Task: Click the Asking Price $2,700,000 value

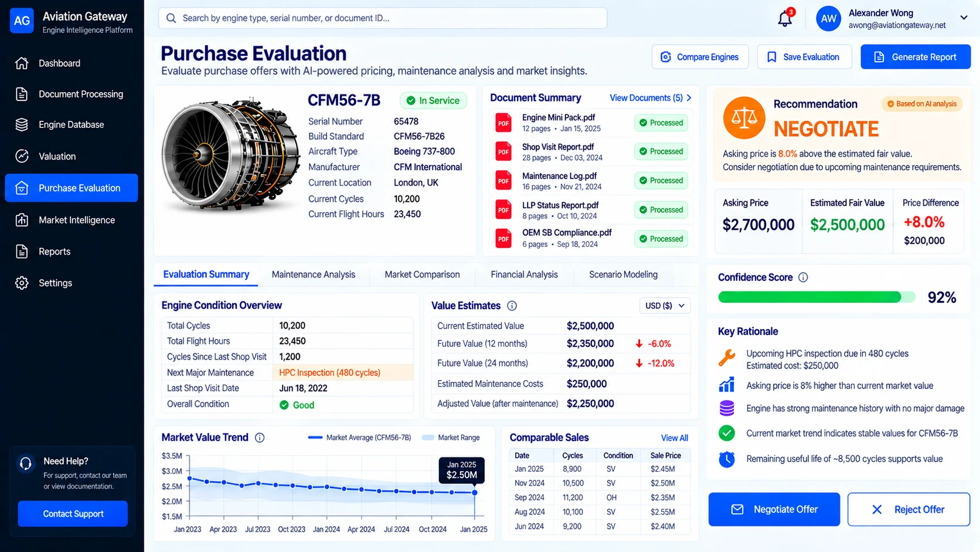Action: [758, 225]
